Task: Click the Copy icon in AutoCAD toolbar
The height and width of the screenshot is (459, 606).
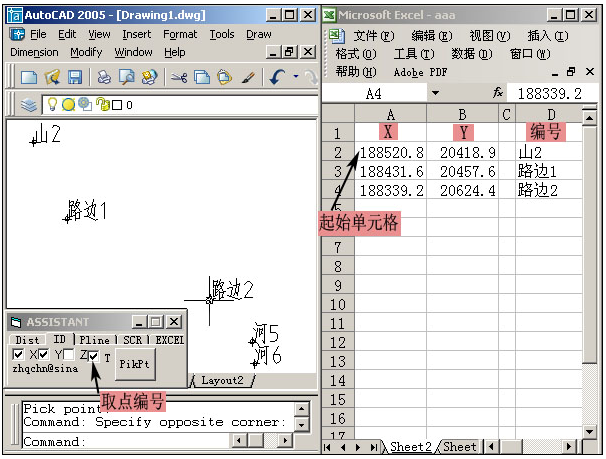Action: pyautogui.click(x=202, y=77)
